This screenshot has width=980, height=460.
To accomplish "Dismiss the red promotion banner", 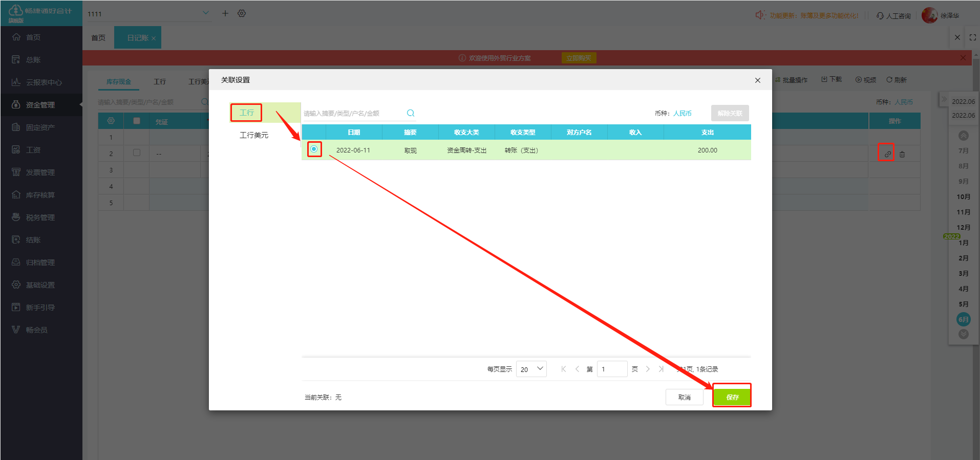I will point(963,58).
